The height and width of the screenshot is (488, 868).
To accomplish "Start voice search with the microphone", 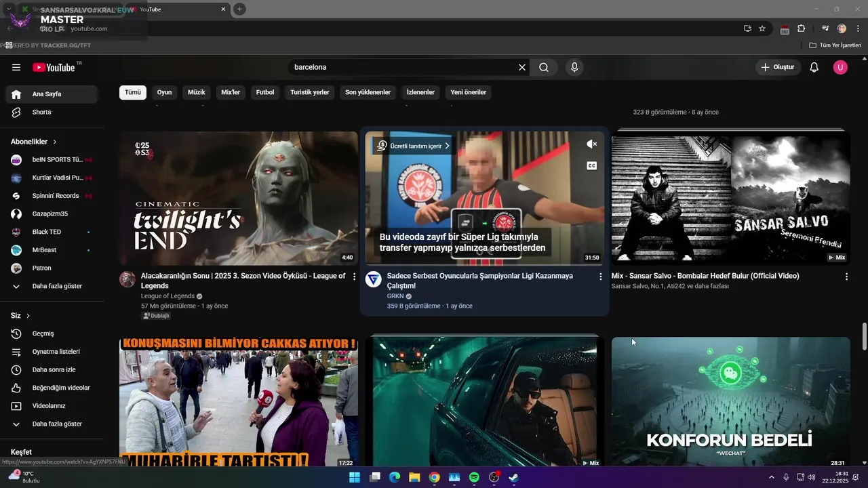I will pos(574,67).
